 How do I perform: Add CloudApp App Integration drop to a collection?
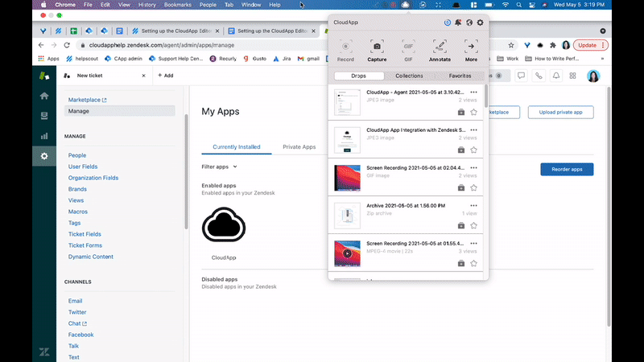click(x=461, y=150)
